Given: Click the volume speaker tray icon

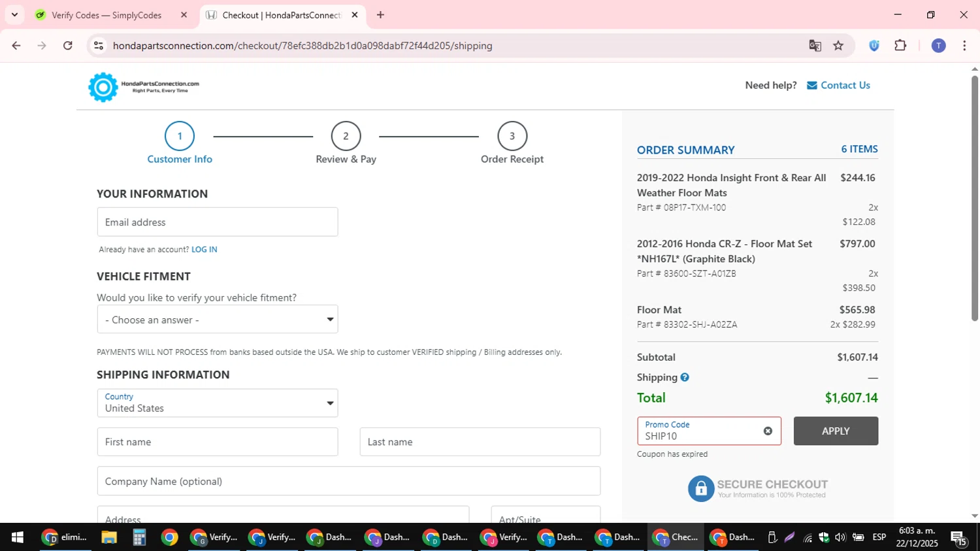Looking at the screenshot, I should tap(840, 537).
